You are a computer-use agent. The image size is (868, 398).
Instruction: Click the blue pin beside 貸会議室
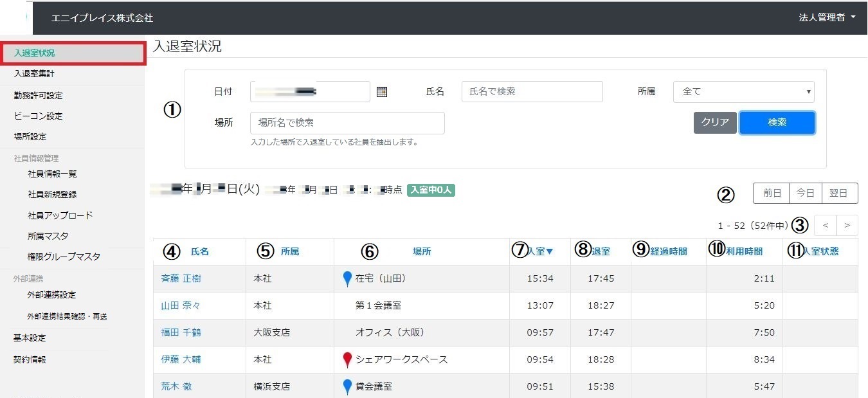(347, 386)
